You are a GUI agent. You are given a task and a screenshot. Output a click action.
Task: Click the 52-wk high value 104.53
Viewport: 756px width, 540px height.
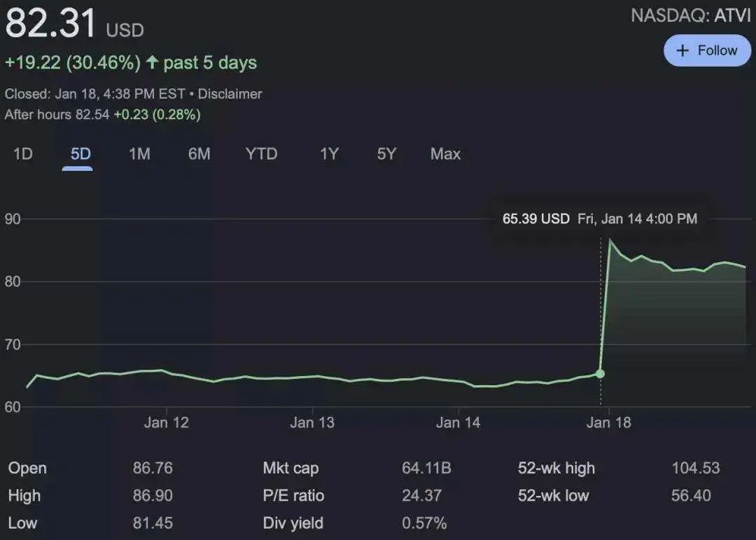[x=696, y=468]
